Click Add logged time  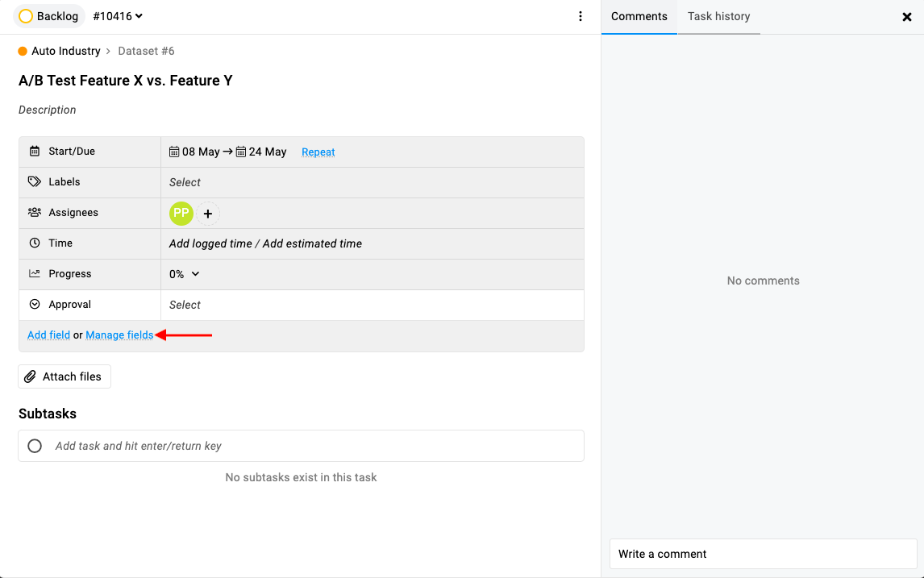(x=210, y=244)
